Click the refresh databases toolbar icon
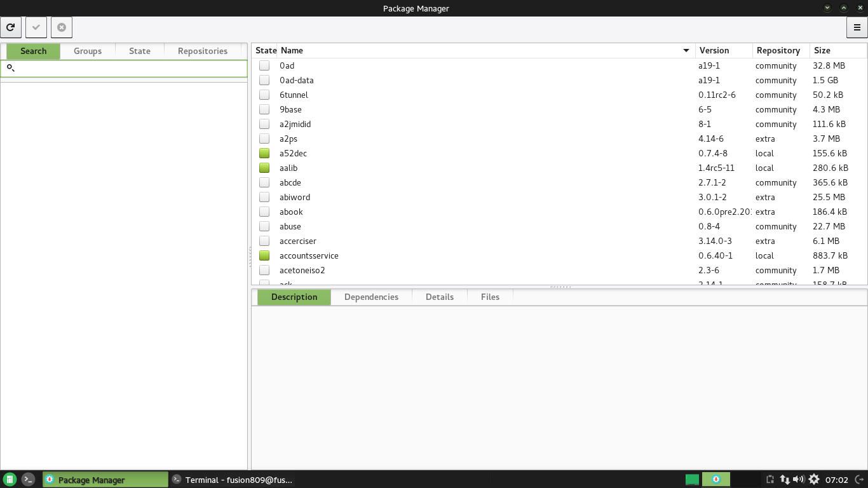This screenshot has width=868, height=488. click(x=11, y=27)
